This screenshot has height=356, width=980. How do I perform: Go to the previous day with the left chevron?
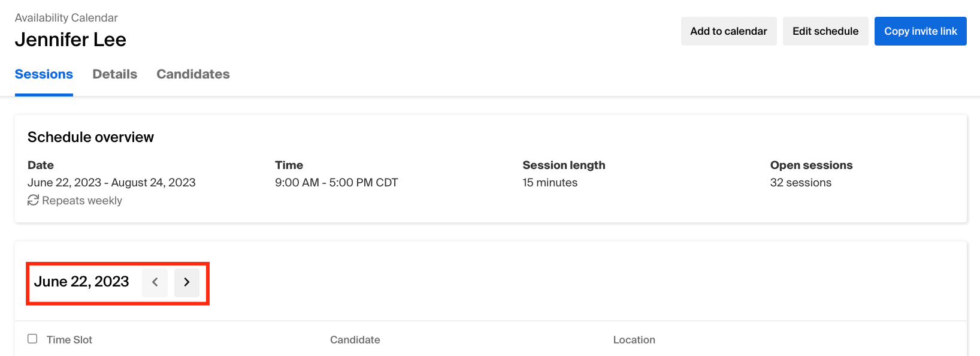pyautogui.click(x=155, y=282)
